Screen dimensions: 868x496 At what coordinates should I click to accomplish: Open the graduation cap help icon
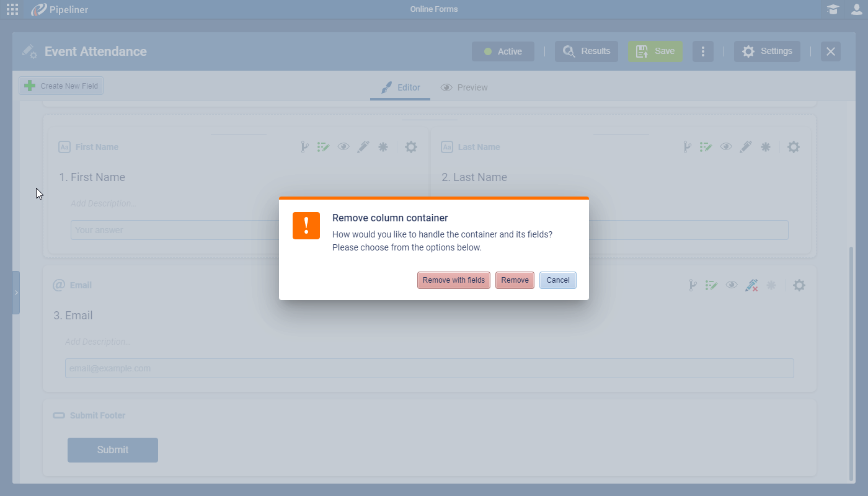pyautogui.click(x=833, y=9)
